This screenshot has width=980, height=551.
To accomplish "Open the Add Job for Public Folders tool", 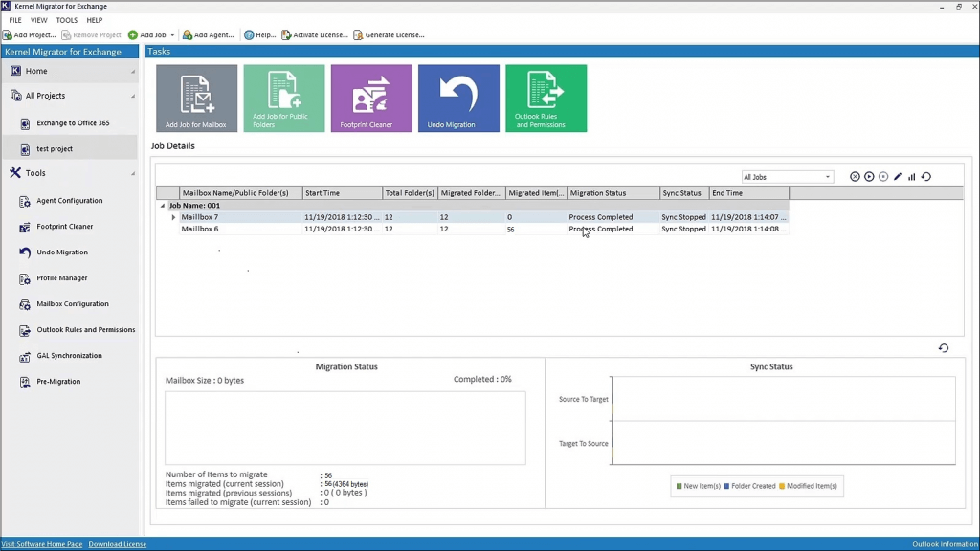I will pyautogui.click(x=283, y=97).
